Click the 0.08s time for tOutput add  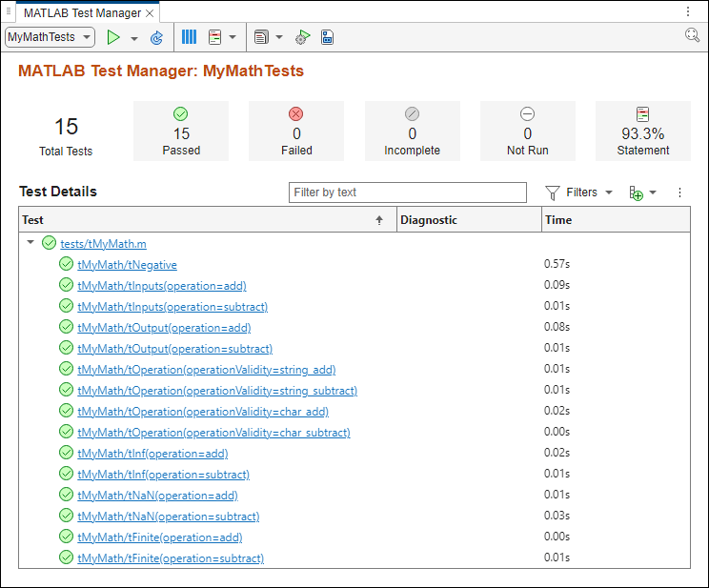[557, 327]
